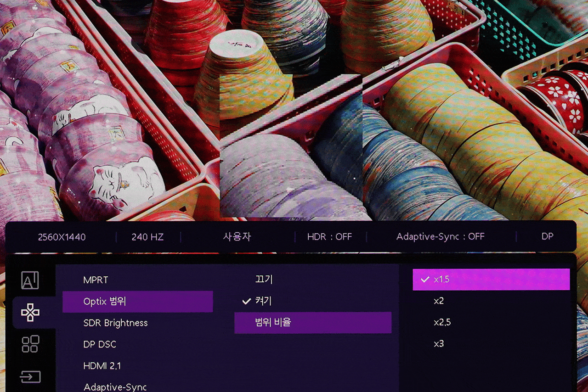Open the DP DSC setting

point(100,344)
